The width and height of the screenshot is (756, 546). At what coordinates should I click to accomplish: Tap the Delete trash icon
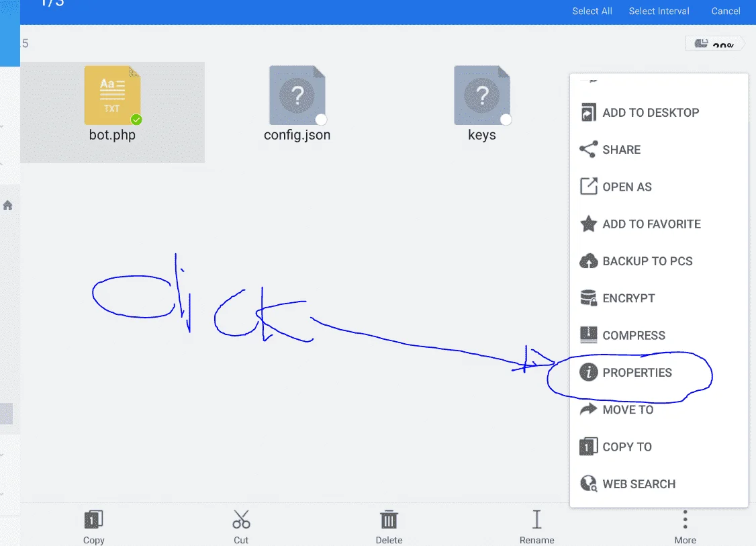point(389,519)
